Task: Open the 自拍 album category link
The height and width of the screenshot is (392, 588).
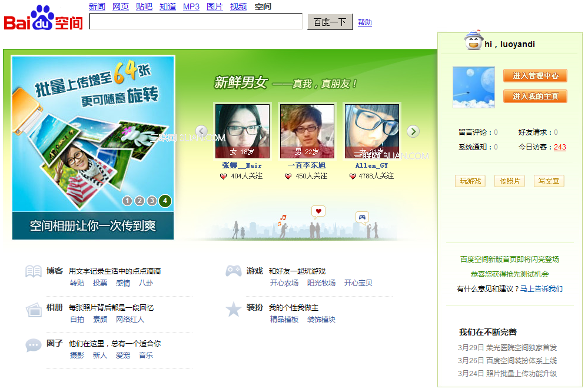Action: coord(77,320)
